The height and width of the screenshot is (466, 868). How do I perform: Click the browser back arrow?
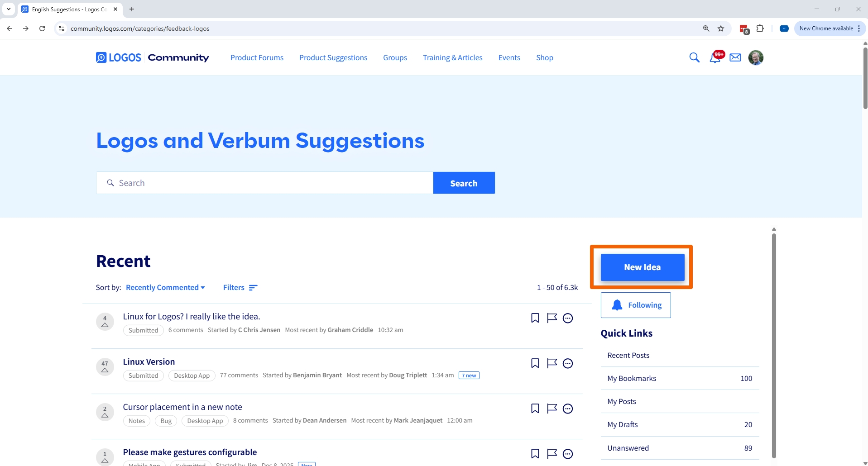click(10, 29)
